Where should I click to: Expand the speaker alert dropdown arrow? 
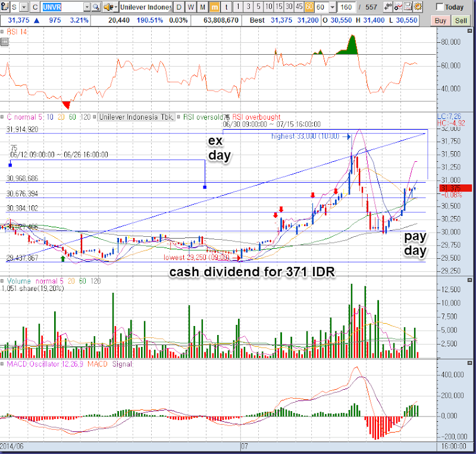click(x=116, y=7)
